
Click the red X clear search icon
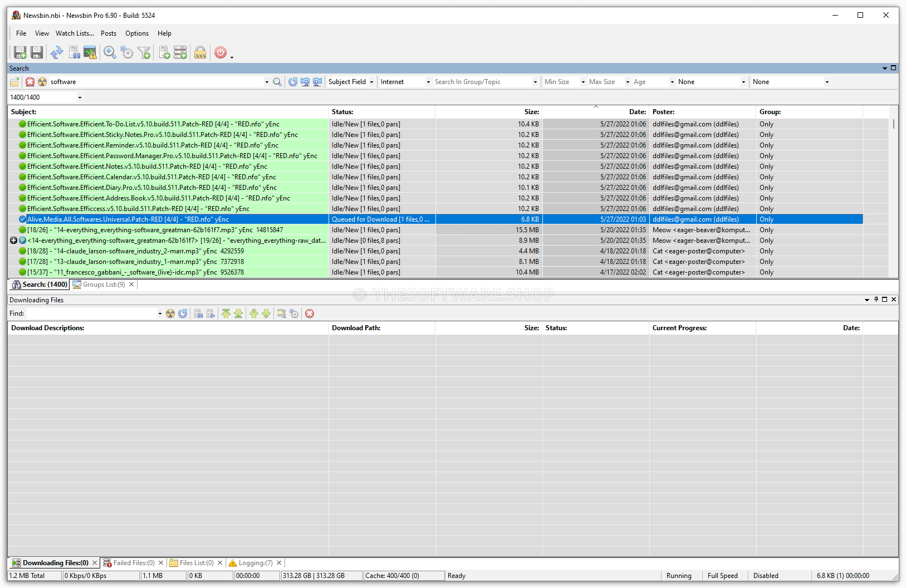(30, 82)
